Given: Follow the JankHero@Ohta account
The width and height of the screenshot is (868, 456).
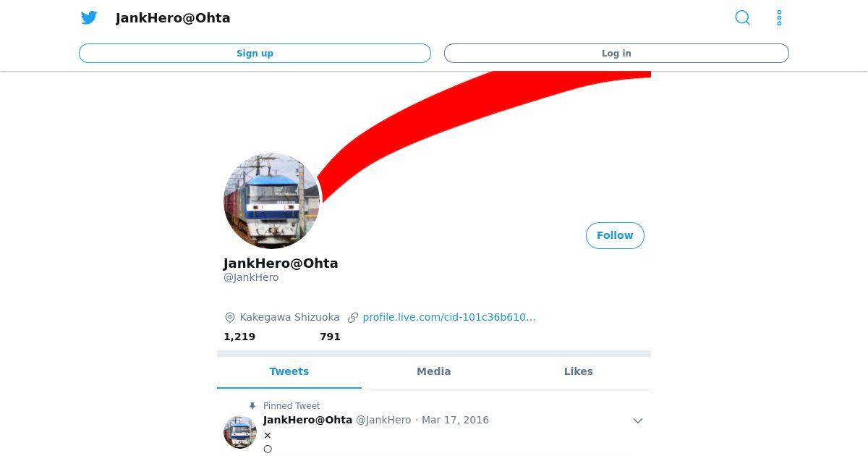Looking at the screenshot, I should point(615,235).
